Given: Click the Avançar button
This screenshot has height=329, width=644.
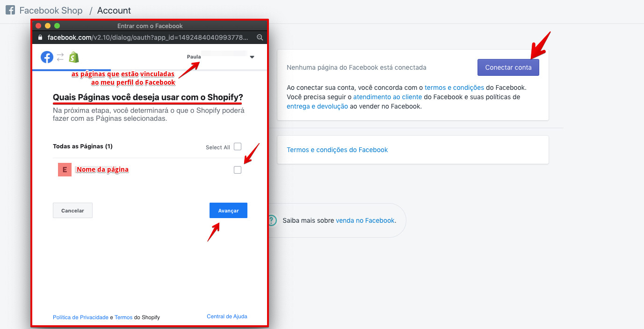Looking at the screenshot, I should pos(228,211).
